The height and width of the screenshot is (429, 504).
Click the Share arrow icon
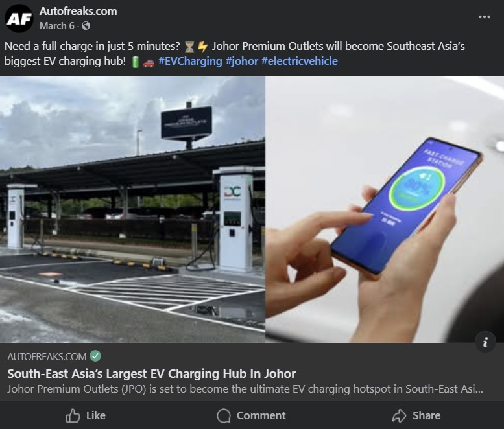pyautogui.click(x=399, y=415)
